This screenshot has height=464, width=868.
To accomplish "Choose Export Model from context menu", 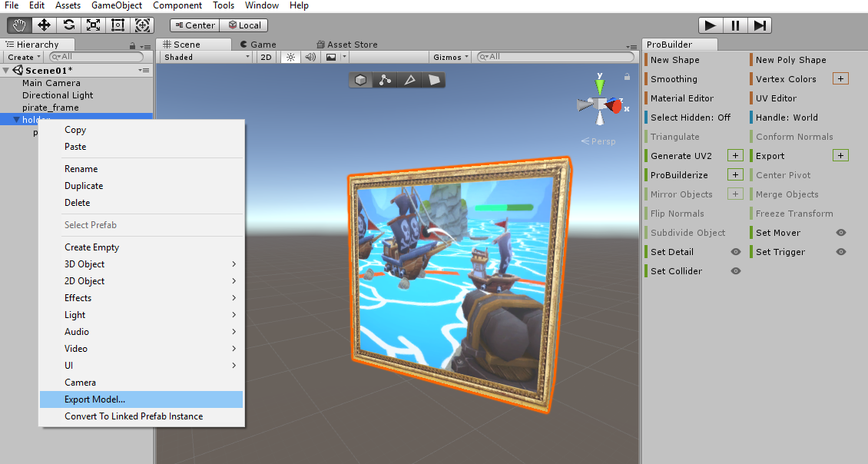I will 94,399.
